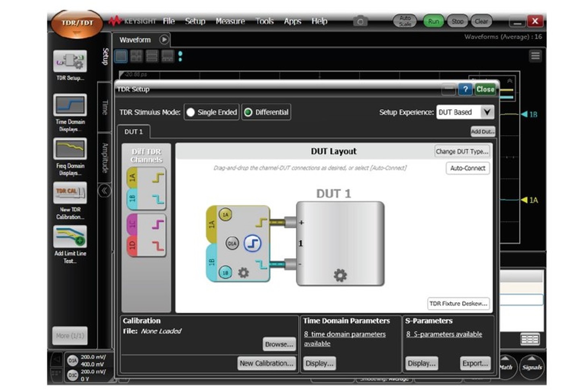Open the Help menu

[319, 21]
